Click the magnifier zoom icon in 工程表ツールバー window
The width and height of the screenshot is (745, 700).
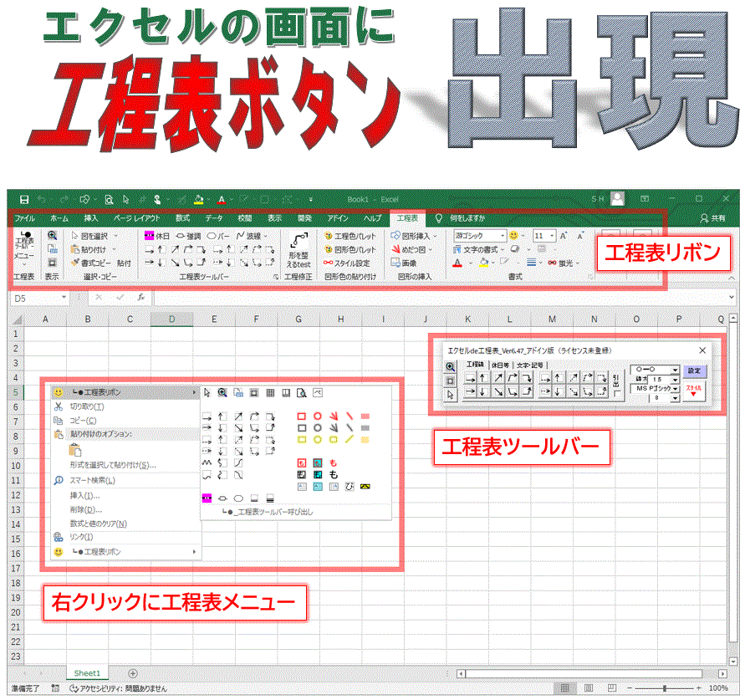point(450,366)
